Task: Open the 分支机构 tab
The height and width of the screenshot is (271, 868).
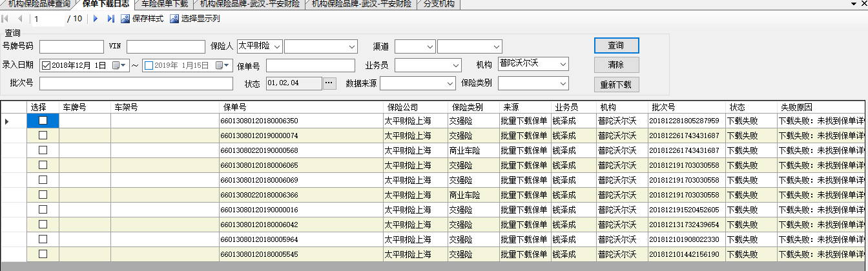Action: pos(439,4)
